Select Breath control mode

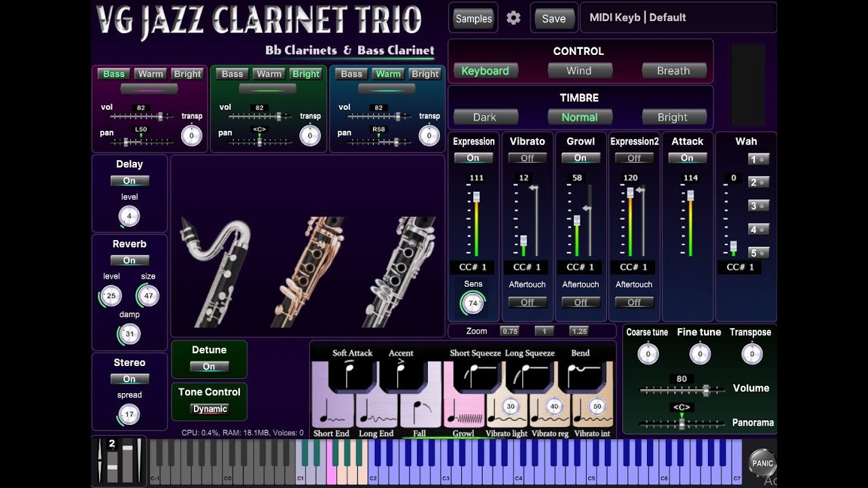pos(673,70)
